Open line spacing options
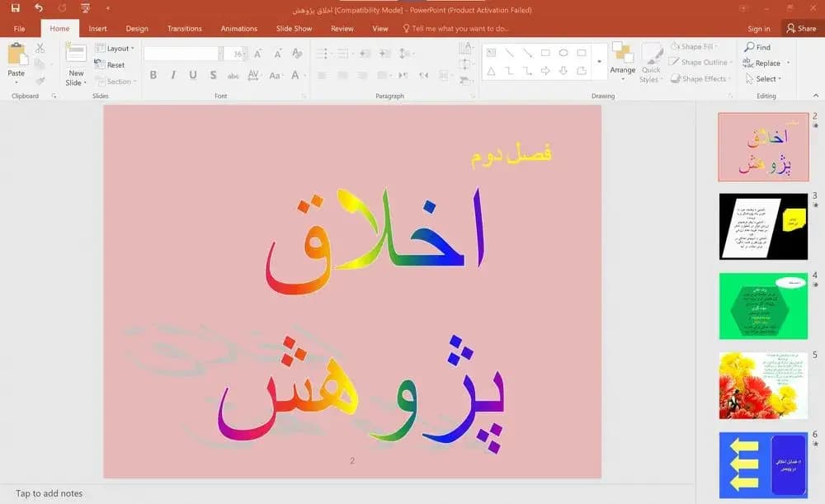825x504 pixels. (x=404, y=54)
